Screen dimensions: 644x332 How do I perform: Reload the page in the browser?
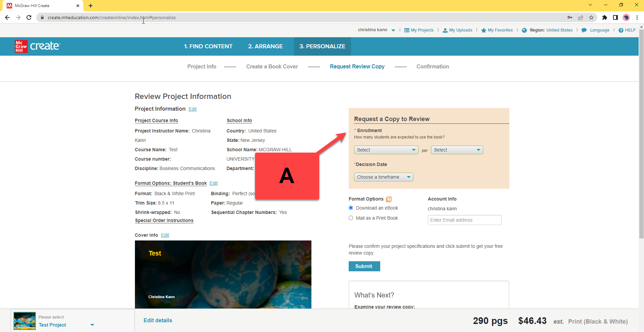tap(29, 17)
